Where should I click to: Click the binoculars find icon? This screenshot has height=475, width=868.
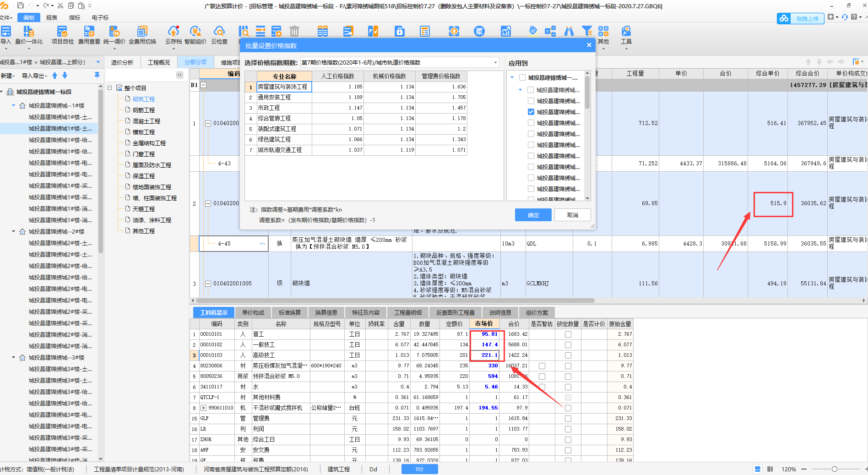pyautogui.click(x=569, y=31)
